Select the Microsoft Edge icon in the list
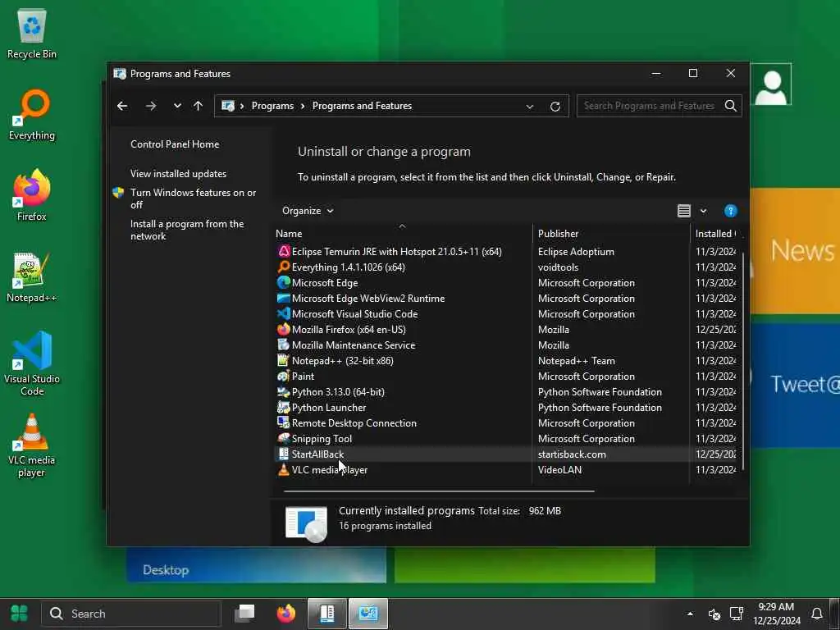Viewport: 840px width, 630px height. 283,282
